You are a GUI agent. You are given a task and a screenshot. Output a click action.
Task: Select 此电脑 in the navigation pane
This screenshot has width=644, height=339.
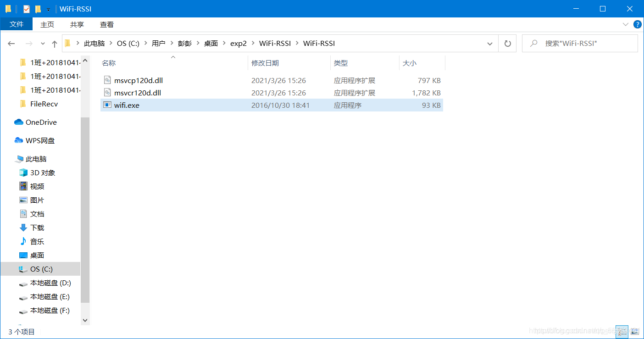[36, 159]
